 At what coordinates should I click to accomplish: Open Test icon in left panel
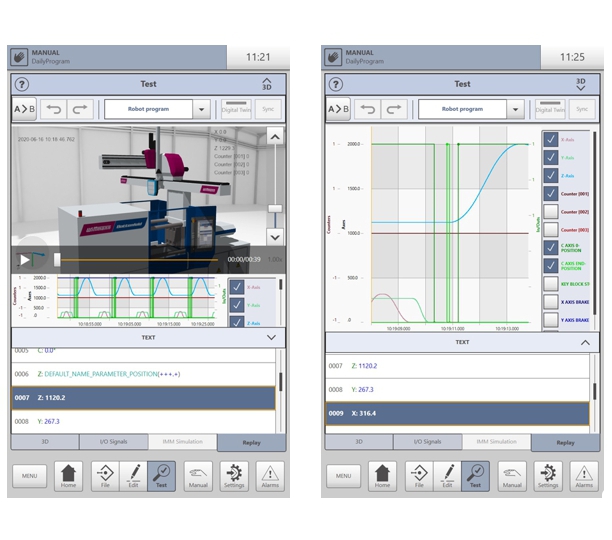click(162, 476)
